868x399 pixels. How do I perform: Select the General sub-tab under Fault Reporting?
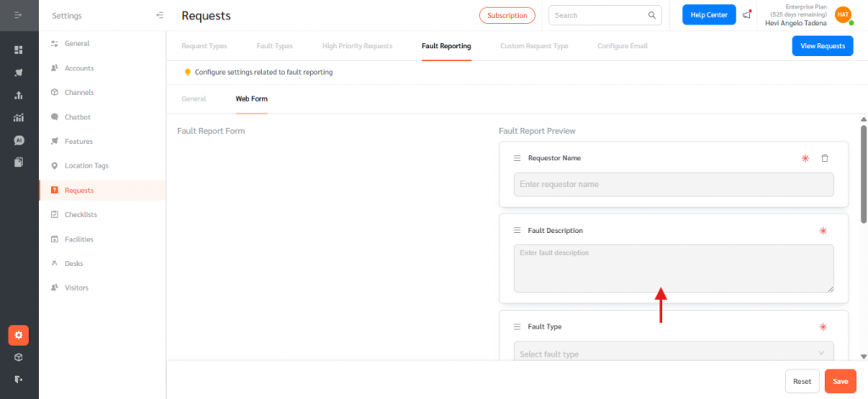(193, 99)
